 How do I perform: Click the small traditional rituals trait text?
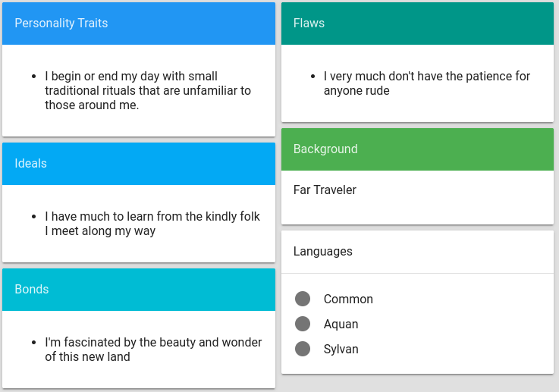point(148,91)
